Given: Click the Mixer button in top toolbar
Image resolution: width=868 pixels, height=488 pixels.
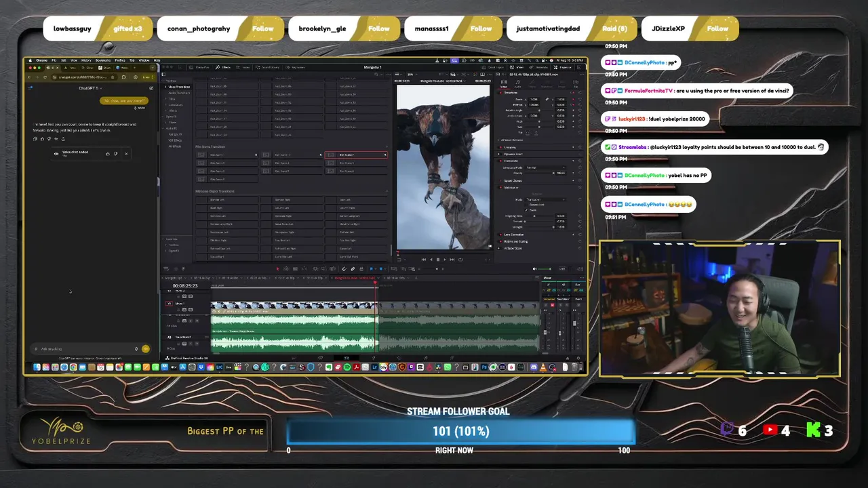Looking at the screenshot, I should click(518, 67).
